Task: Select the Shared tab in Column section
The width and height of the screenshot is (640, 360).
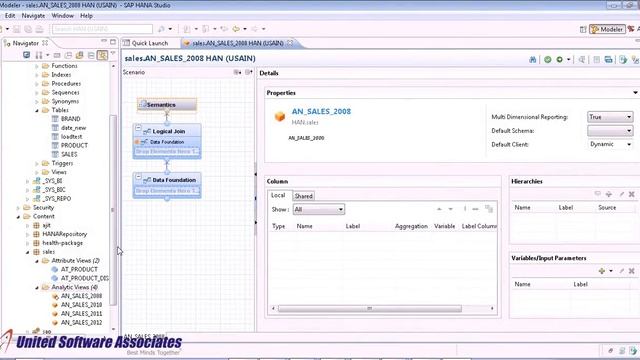Action: click(303, 196)
